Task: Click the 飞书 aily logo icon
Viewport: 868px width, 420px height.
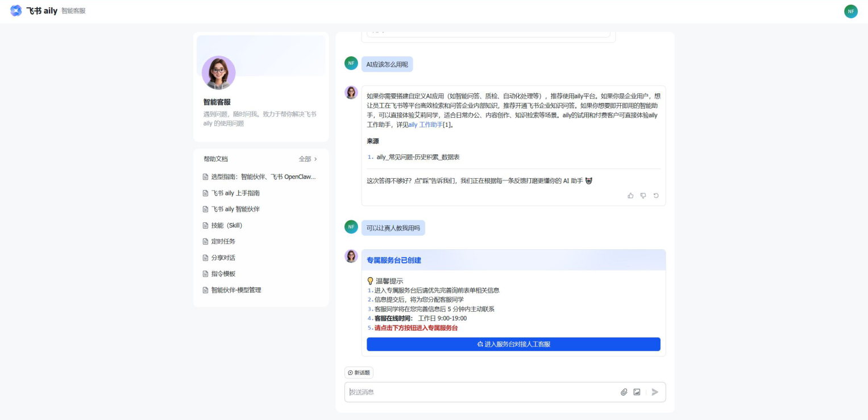Action: tap(16, 11)
